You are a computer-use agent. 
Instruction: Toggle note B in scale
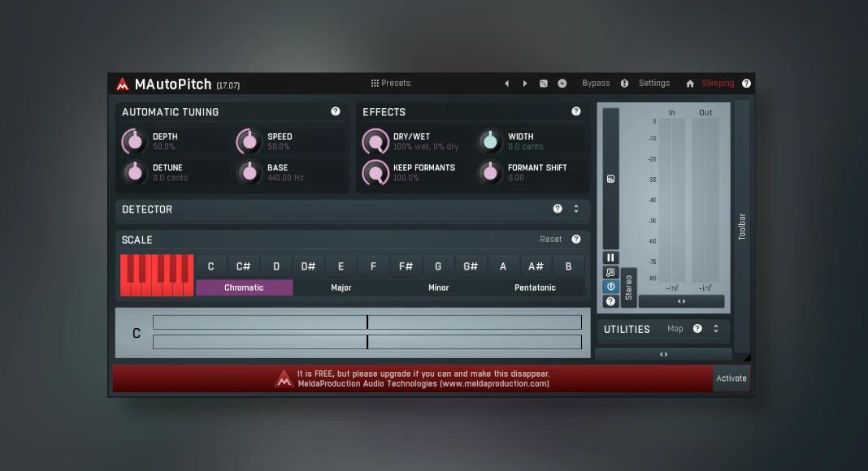(x=568, y=266)
